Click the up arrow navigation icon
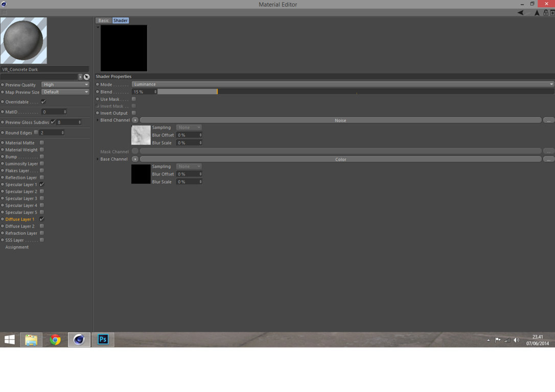This screenshot has height=392, width=555. pyautogui.click(x=537, y=13)
